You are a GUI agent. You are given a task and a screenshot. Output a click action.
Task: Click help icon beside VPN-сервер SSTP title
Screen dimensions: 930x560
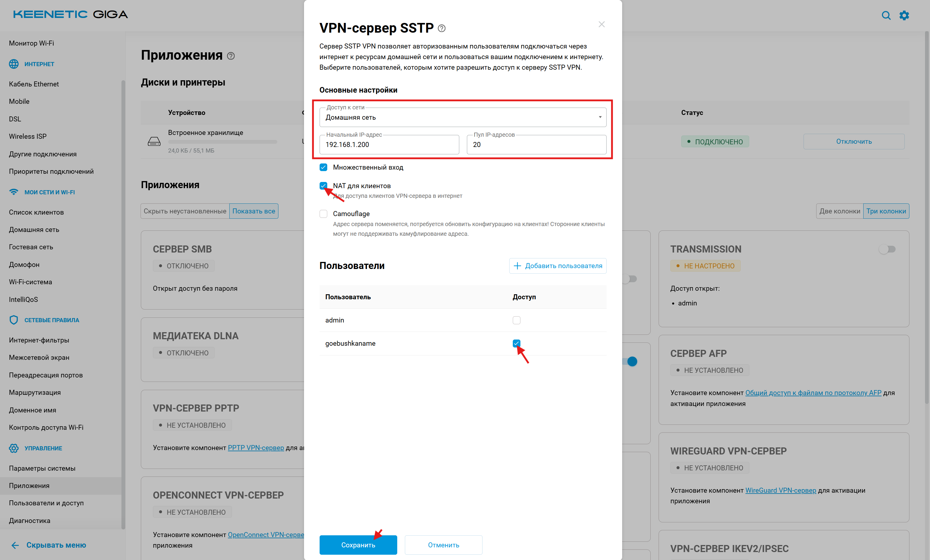click(x=442, y=28)
